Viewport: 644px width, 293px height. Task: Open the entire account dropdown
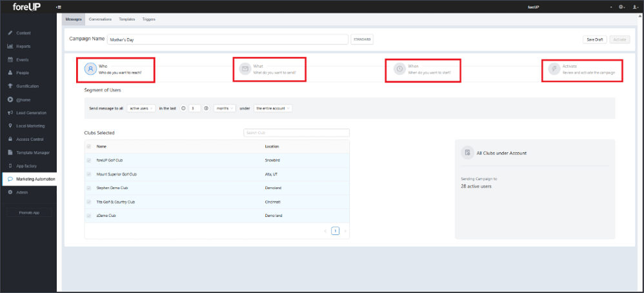(x=273, y=108)
